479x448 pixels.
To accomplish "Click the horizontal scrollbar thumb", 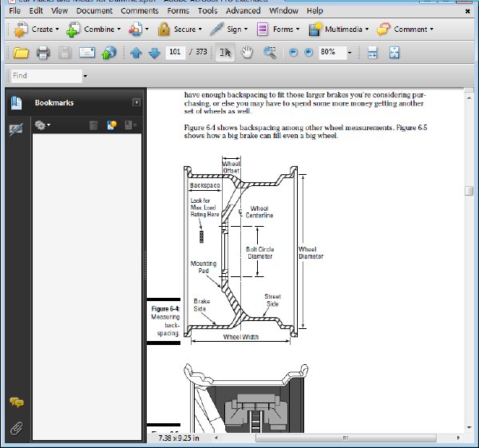I will (x=346, y=438).
